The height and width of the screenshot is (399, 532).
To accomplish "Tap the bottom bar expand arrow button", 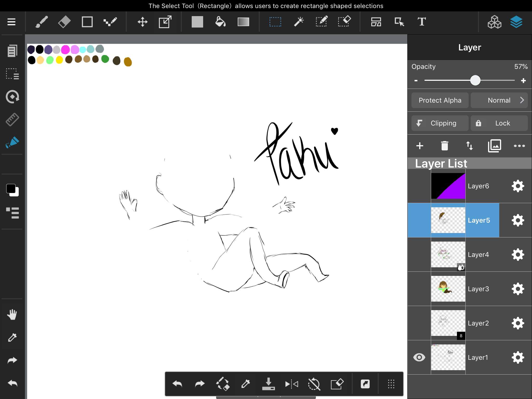I will click(365, 384).
